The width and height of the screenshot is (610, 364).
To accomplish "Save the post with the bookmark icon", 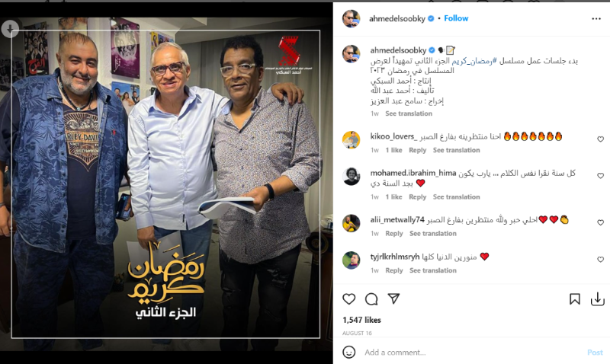I will point(575,299).
